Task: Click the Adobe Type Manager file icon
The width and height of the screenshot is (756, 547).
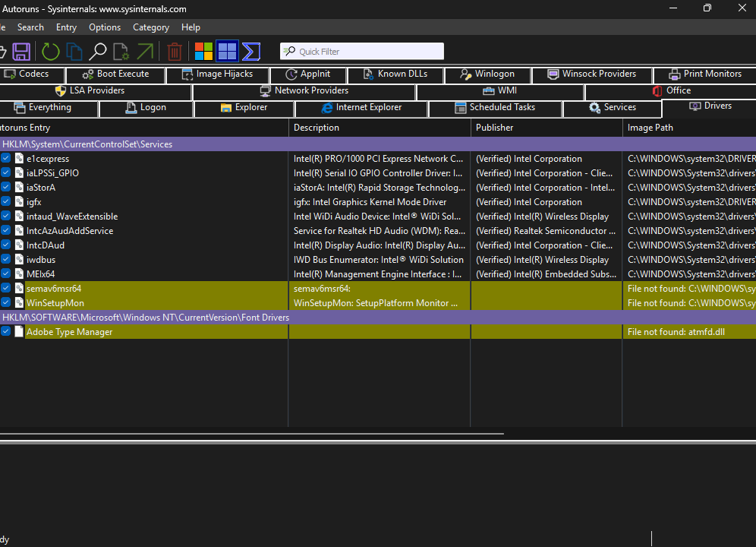Action: pyautogui.click(x=19, y=332)
